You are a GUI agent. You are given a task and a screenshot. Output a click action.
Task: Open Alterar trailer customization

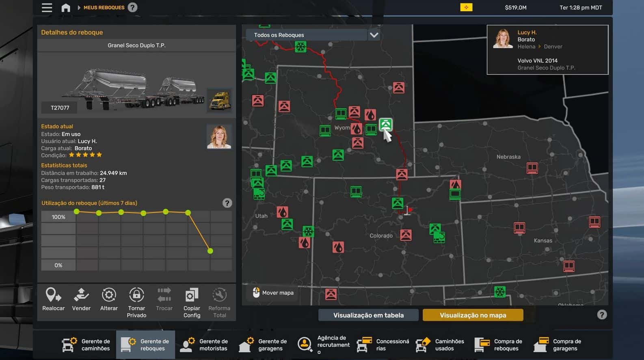tap(109, 295)
